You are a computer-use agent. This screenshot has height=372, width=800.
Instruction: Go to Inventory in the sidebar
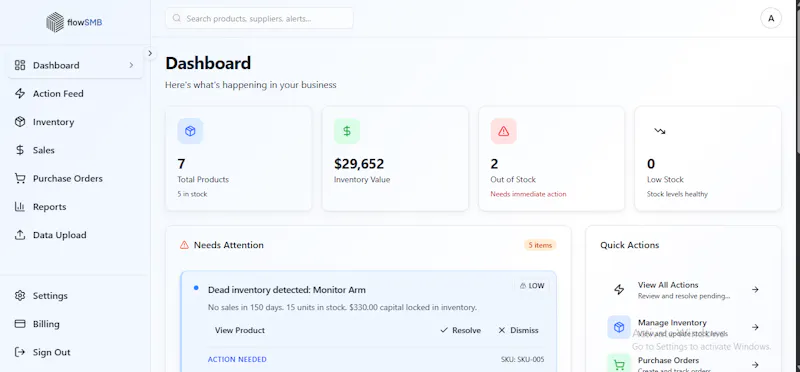(75, 122)
